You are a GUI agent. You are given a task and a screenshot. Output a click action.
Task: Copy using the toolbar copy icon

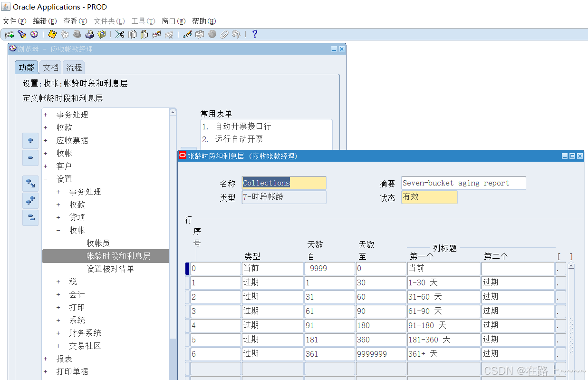132,34
